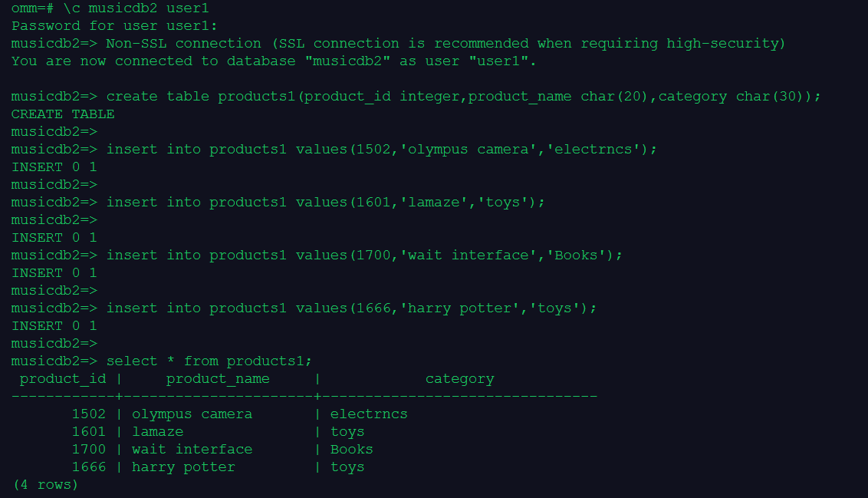868x498 pixels.
Task: Select the "Books" category cell
Action: coord(351,449)
